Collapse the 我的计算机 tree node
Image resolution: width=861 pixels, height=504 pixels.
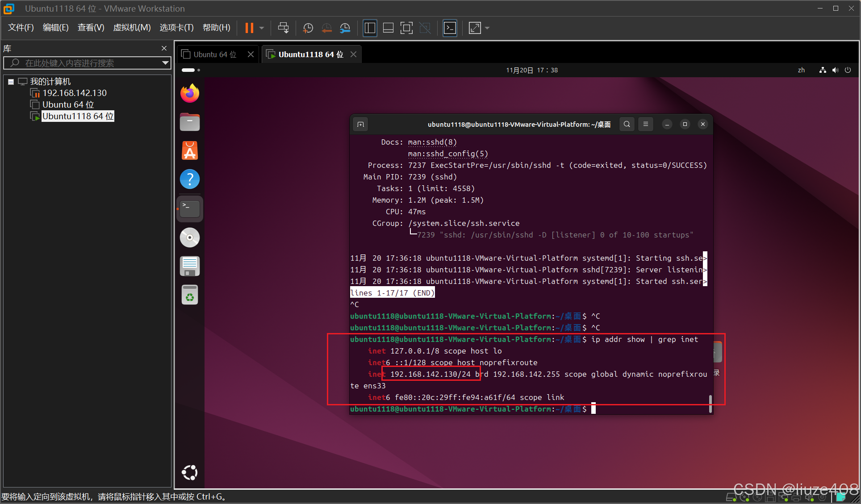coord(11,82)
